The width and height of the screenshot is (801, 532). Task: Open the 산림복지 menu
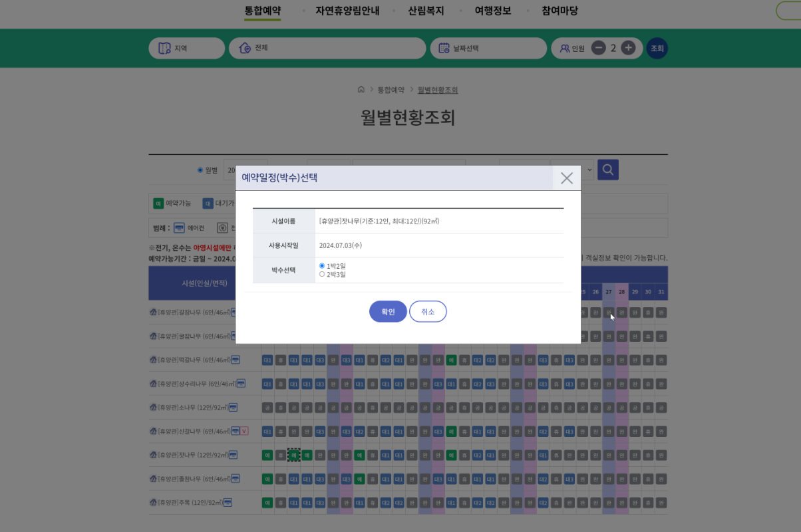426,11
